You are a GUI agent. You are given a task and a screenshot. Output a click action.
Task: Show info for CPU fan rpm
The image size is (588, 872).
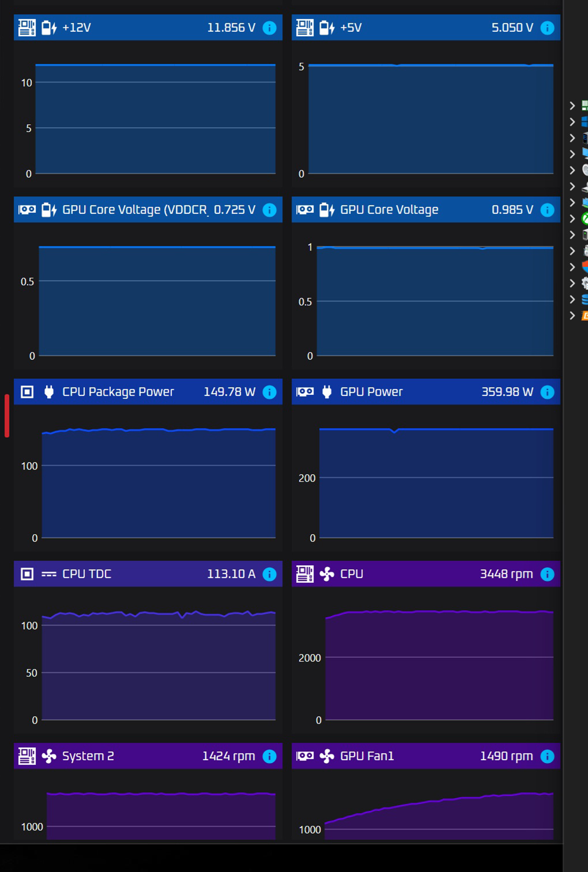coord(547,574)
